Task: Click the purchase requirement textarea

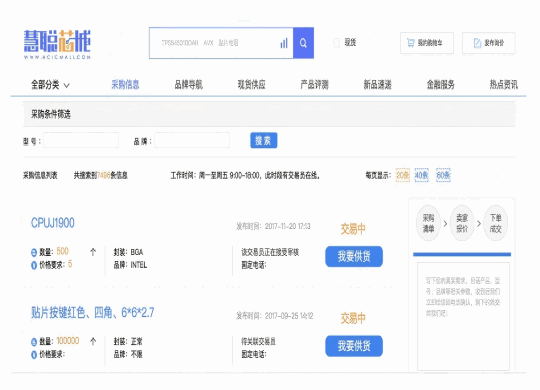Action: click(463, 316)
